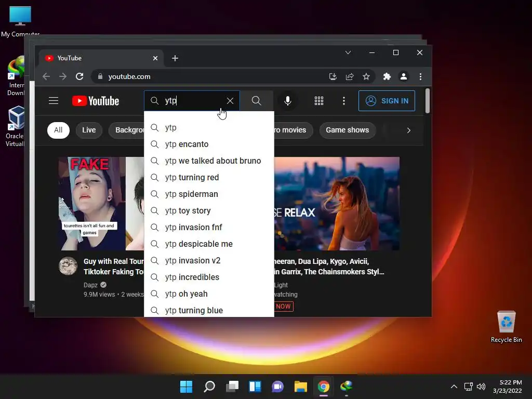Open the YouTube apps grid

319,101
